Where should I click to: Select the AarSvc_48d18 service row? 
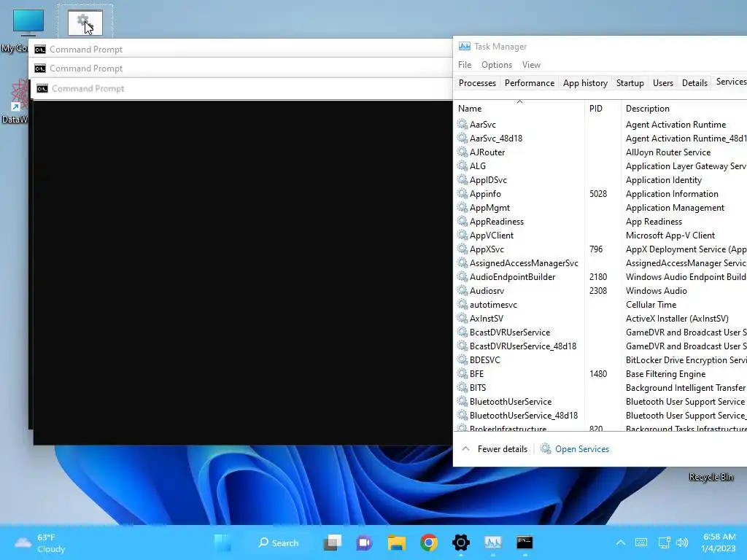601,138
